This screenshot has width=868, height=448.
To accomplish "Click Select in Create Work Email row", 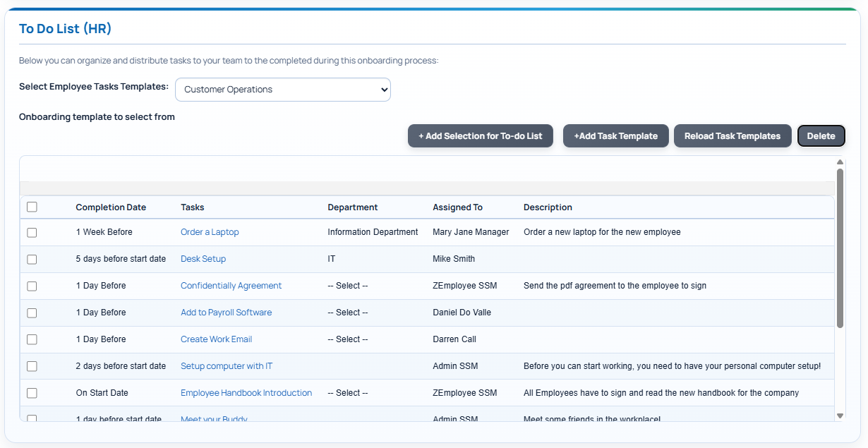I will click(348, 339).
